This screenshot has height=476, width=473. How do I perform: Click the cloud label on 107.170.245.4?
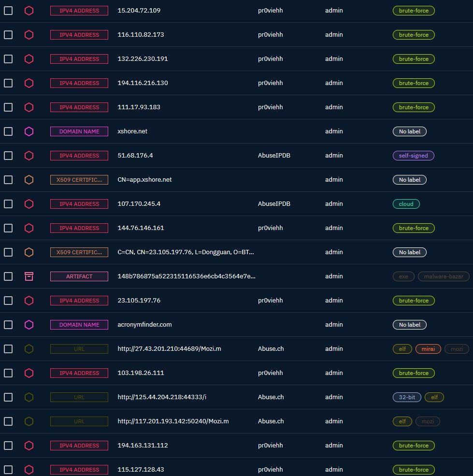click(x=406, y=204)
